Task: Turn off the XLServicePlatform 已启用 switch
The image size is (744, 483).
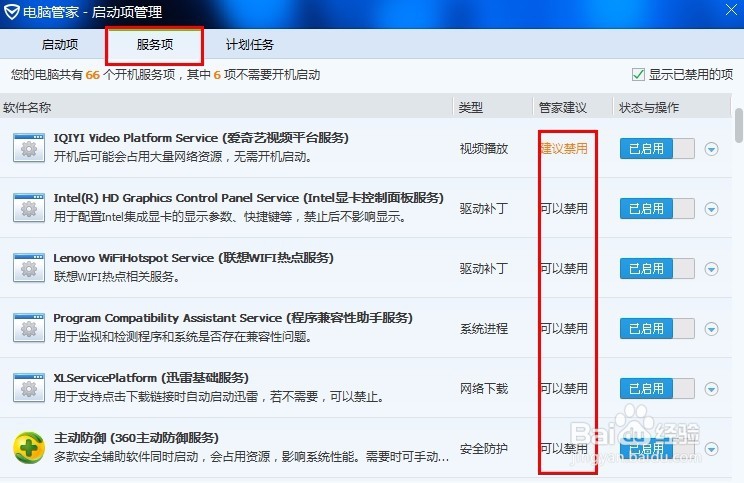Action: [x=657, y=389]
